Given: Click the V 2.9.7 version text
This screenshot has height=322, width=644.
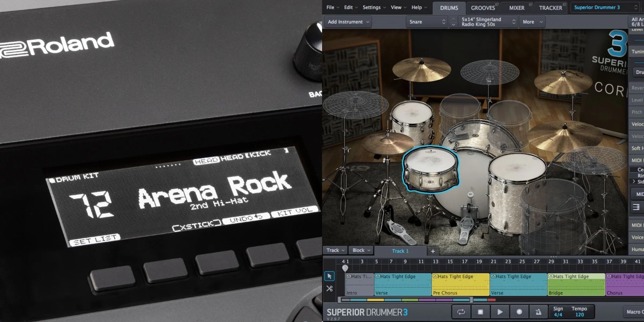Looking at the screenshot, I should [333, 319].
